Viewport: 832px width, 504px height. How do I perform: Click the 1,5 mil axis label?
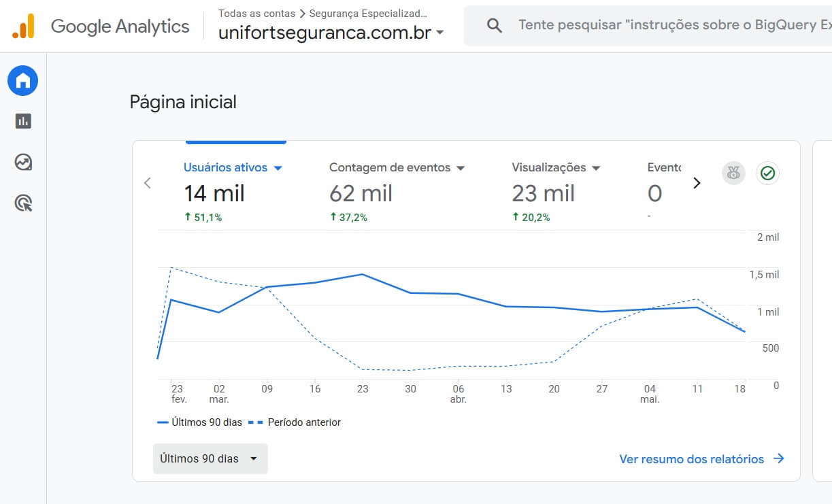click(x=764, y=275)
